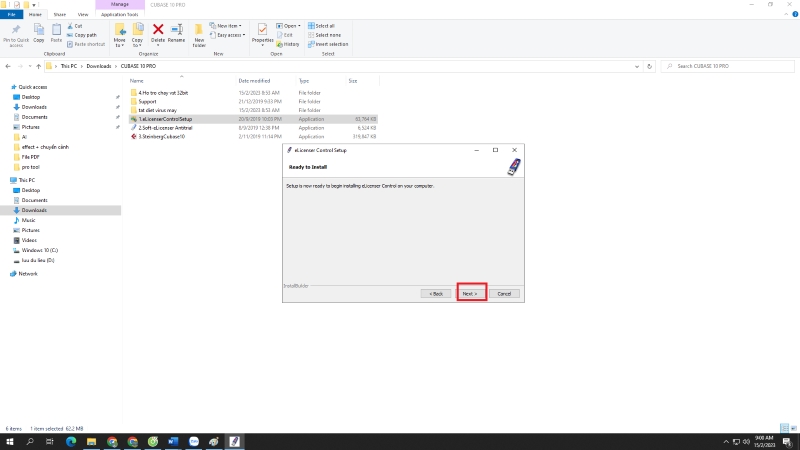Open Music under This PC

[28, 220]
